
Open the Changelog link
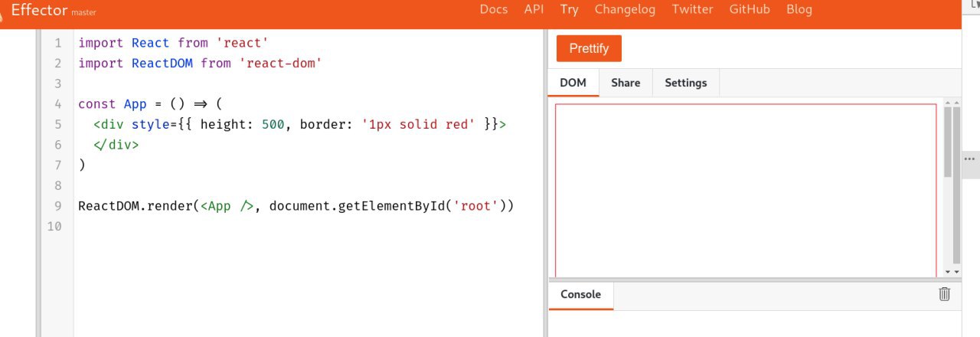point(626,9)
